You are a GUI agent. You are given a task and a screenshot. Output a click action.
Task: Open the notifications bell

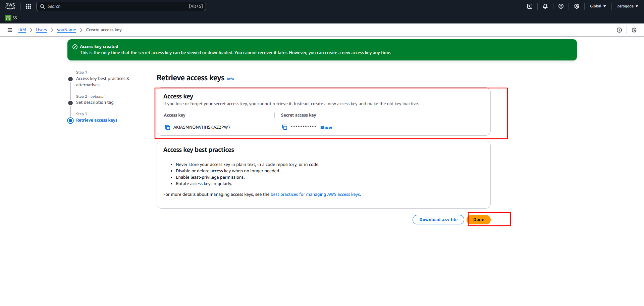click(545, 6)
